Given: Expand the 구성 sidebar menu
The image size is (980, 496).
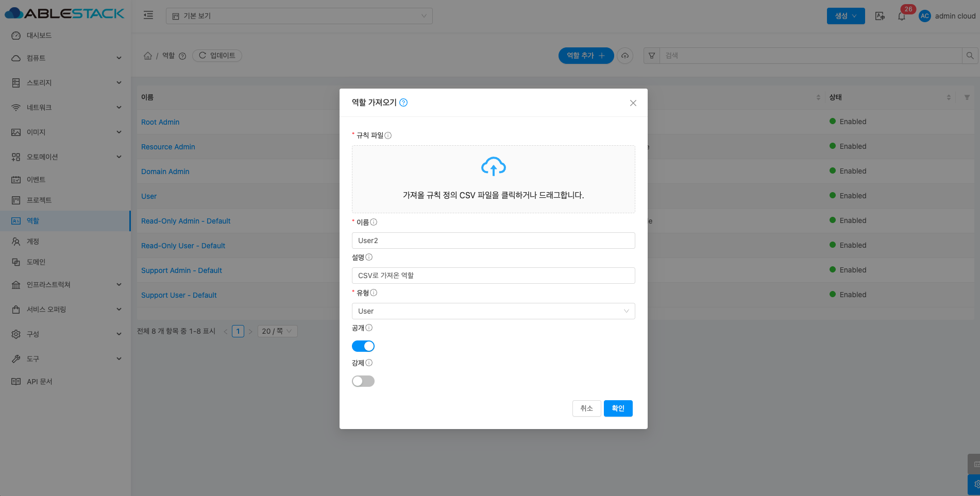Looking at the screenshot, I should tap(65, 334).
